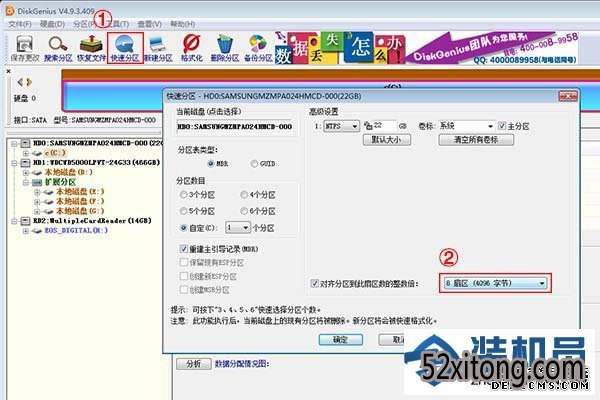
Task: Expand the 本地磁盘(E:) tree node
Action: pyautogui.click(x=37, y=192)
